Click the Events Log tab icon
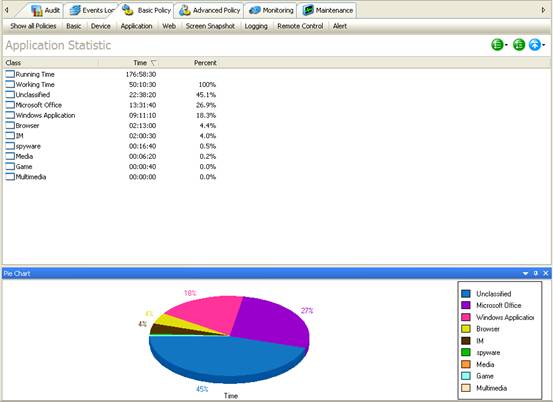 pyautogui.click(x=75, y=11)
